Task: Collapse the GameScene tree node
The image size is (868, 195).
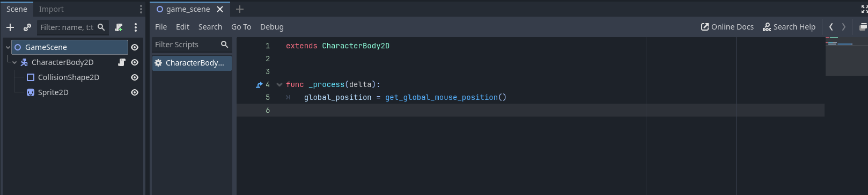Action: (8, 47)
